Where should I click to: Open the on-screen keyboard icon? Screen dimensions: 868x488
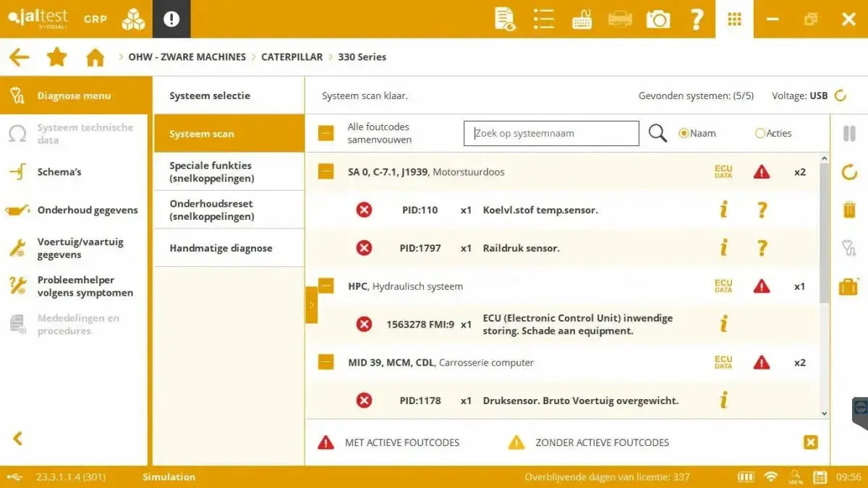point(582,19)
